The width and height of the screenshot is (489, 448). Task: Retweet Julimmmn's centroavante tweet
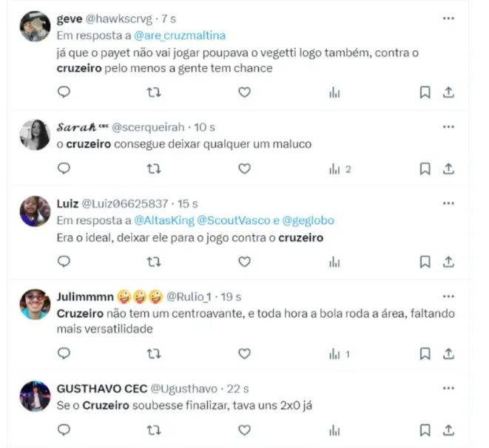154,354
